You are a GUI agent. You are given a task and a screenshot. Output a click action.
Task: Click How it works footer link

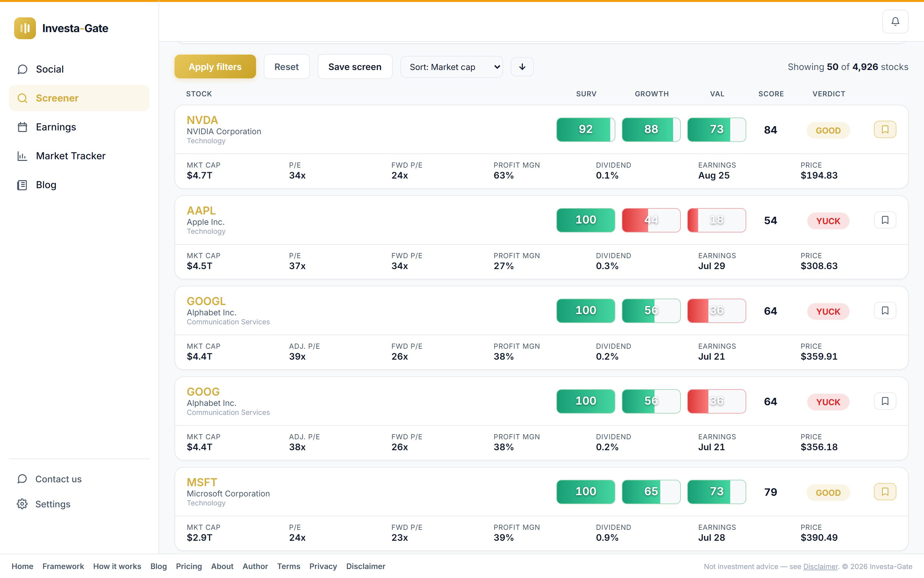117,566
